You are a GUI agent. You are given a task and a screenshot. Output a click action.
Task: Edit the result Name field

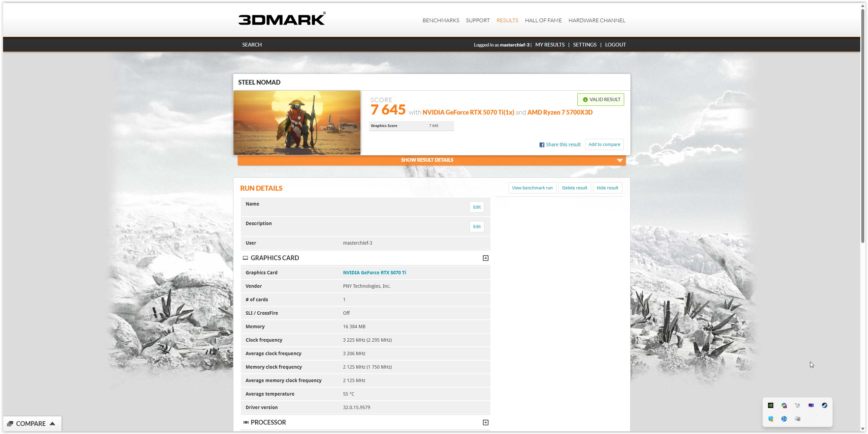coord(477,207)
